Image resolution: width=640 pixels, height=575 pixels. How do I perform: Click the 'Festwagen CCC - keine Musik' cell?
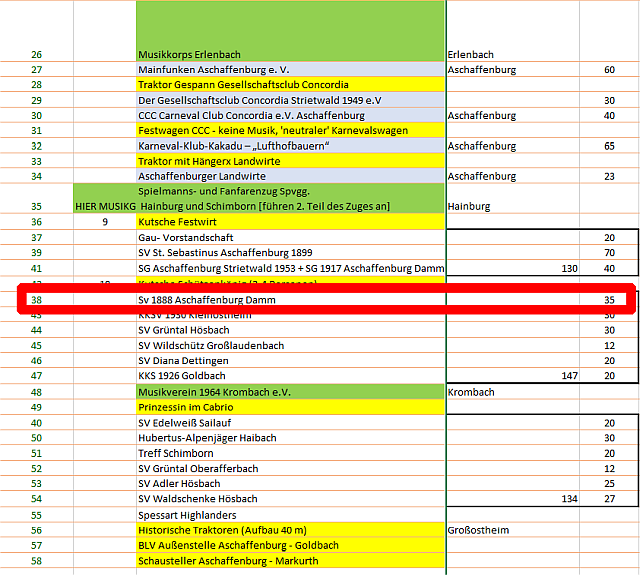pos(290,131)
